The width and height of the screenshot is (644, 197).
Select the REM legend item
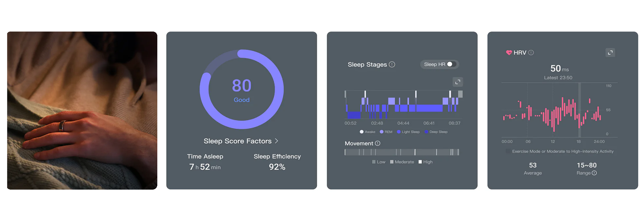click(386, 132)
